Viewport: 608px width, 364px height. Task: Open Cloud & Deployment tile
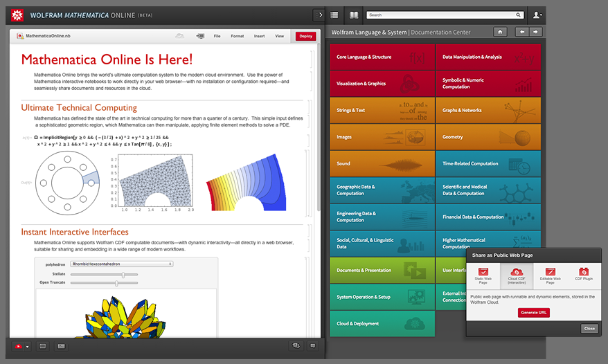coord(382,324)
